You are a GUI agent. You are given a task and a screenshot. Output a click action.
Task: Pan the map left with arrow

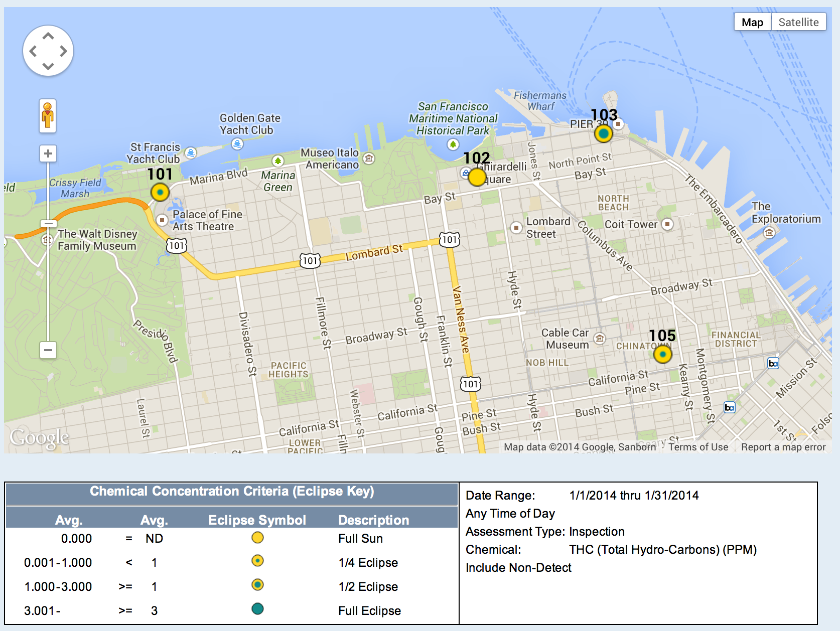[33, 51]
